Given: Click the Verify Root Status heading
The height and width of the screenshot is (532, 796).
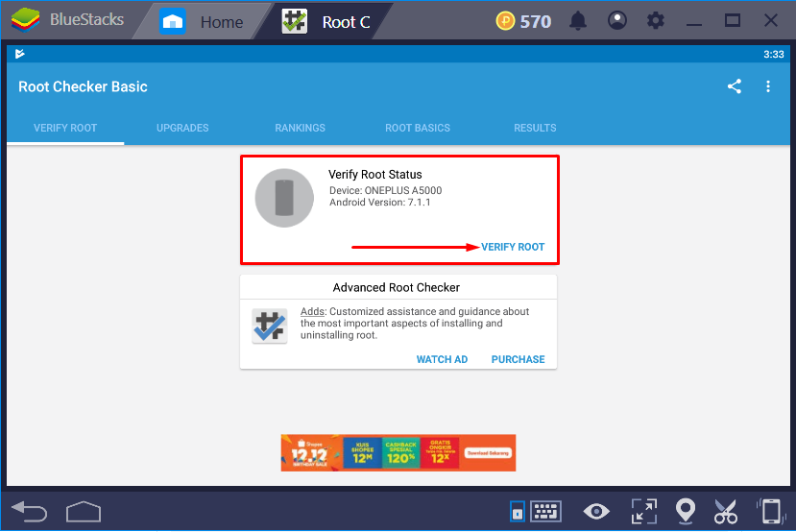Looking at the screenshot, I should [375, 175].
